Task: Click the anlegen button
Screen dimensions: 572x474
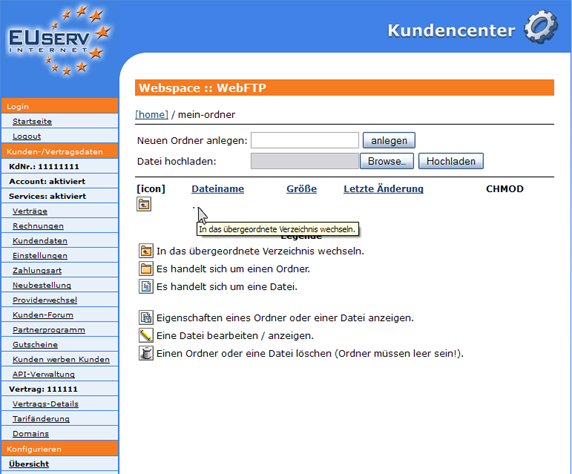Action: (389, 140)
